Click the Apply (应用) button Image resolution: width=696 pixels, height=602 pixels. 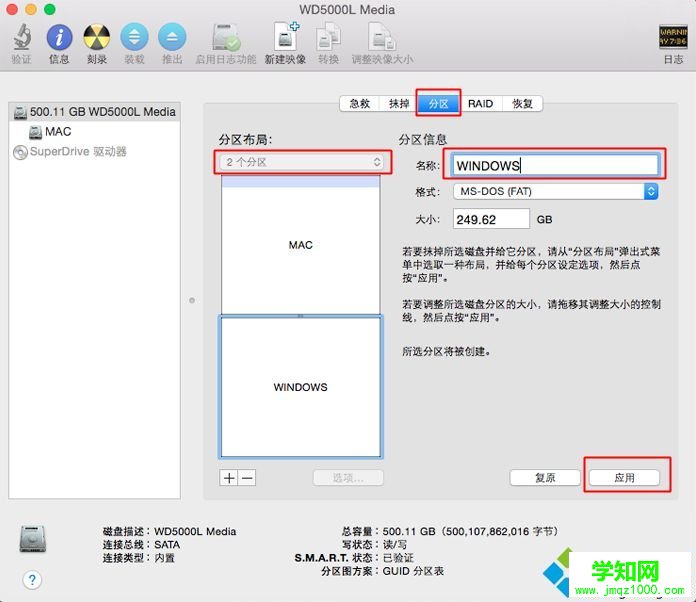click(624, 478)
